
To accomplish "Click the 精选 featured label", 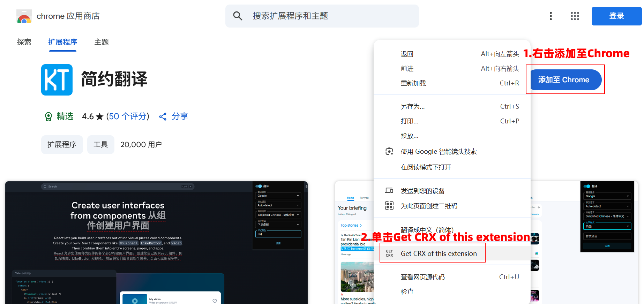I will (x=65, y=116).
